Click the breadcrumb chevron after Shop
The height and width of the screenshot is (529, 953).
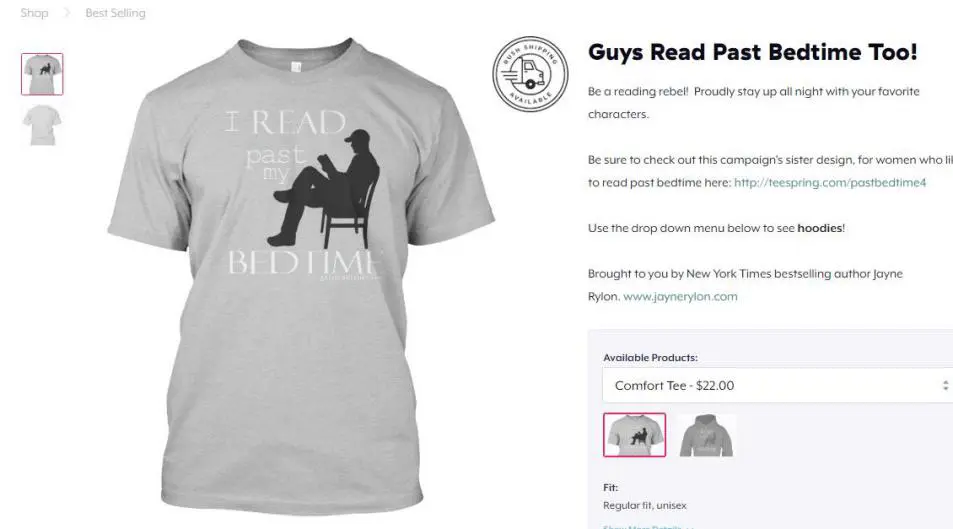[67, 13]
